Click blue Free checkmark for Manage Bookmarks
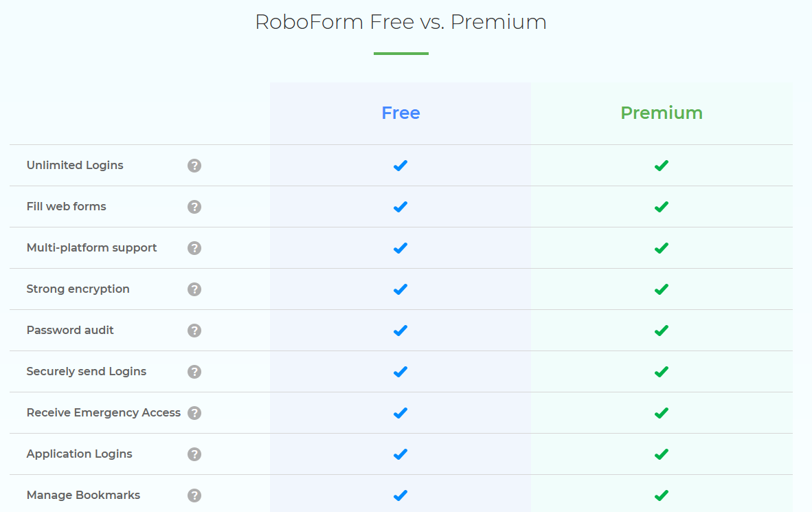This screenshot has height=512, width=812. 401,496
